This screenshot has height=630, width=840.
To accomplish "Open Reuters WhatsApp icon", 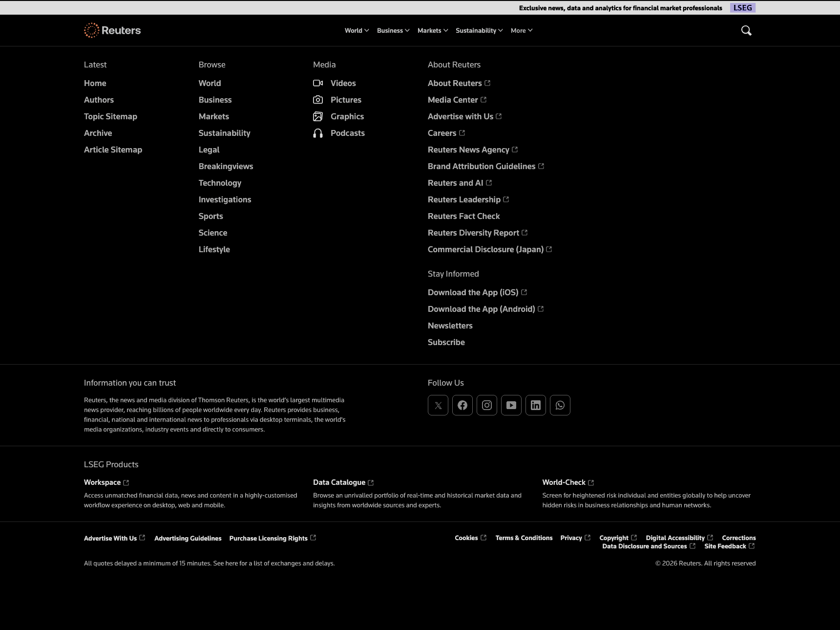I will (560, 405).
